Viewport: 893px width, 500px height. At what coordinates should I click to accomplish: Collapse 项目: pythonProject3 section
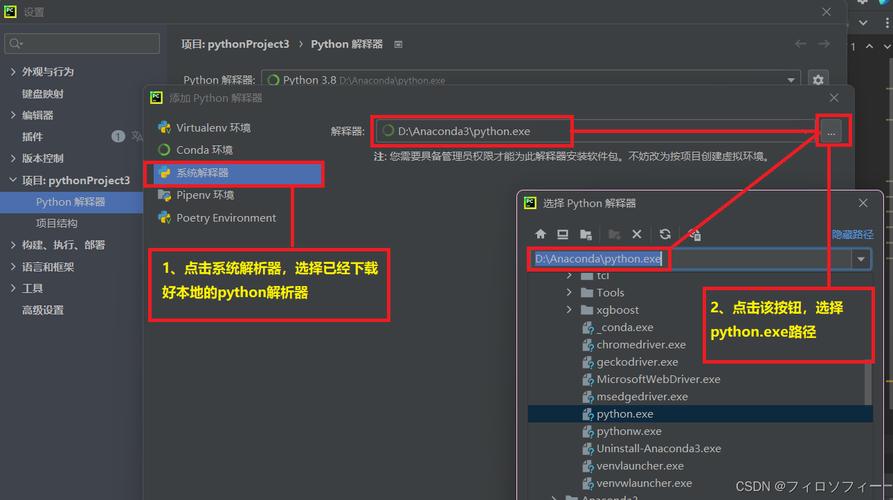[x=13, y=180]
